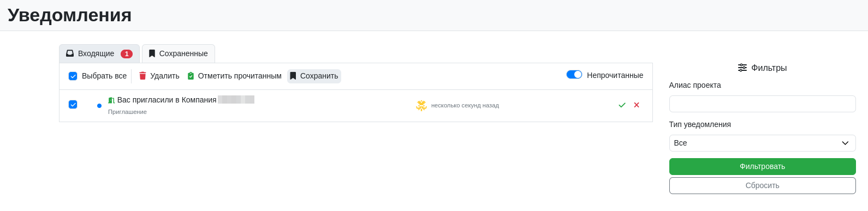Click the dropdown chevron next to Все
This screenshot has width=868, height=211.
coord(845,143)
